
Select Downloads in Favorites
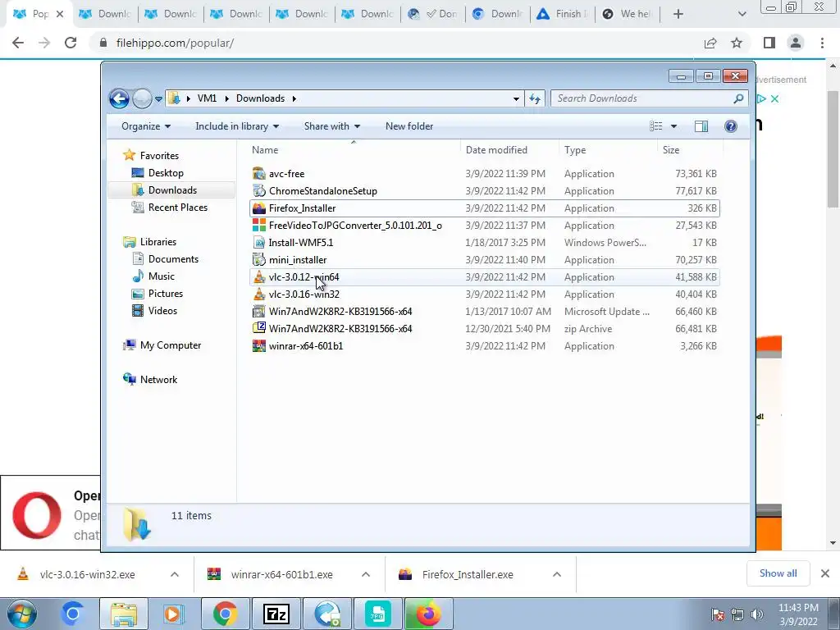[x=172, y=190]
